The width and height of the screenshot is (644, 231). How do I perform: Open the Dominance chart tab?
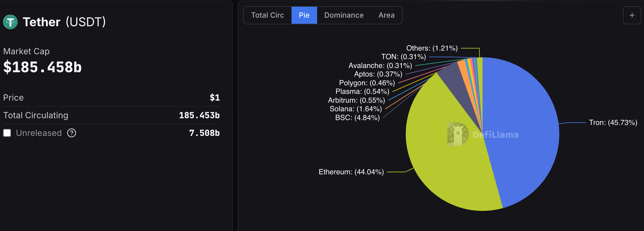344,15
